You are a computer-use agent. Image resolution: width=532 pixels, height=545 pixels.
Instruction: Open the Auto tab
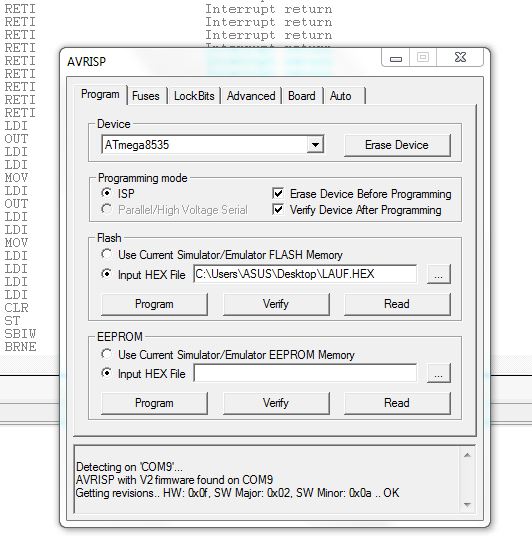click(x=341, y=96)
